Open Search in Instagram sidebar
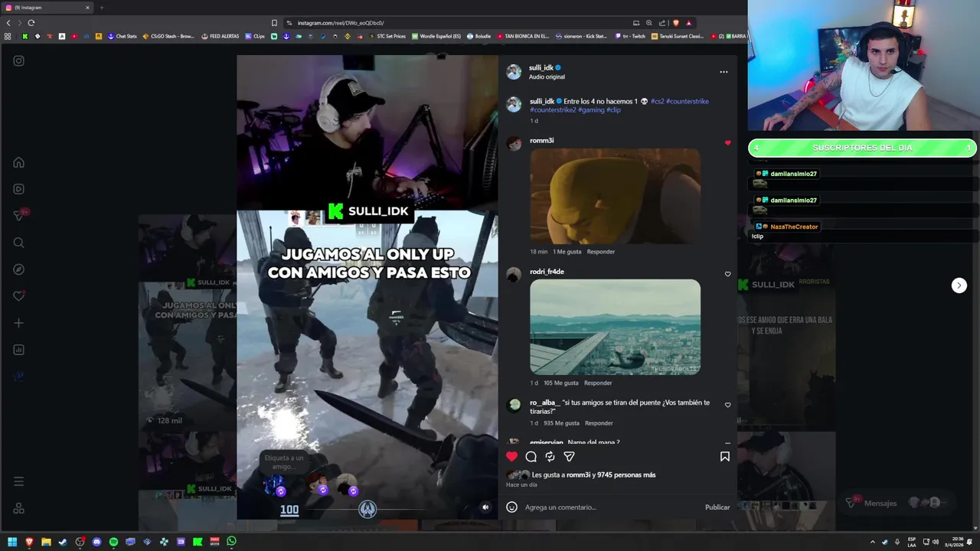 point(19,243)
